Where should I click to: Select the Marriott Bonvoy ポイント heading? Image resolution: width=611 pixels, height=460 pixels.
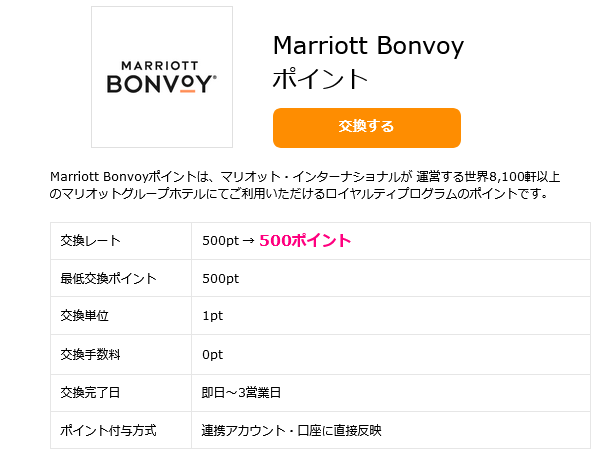tap(368, 62)
